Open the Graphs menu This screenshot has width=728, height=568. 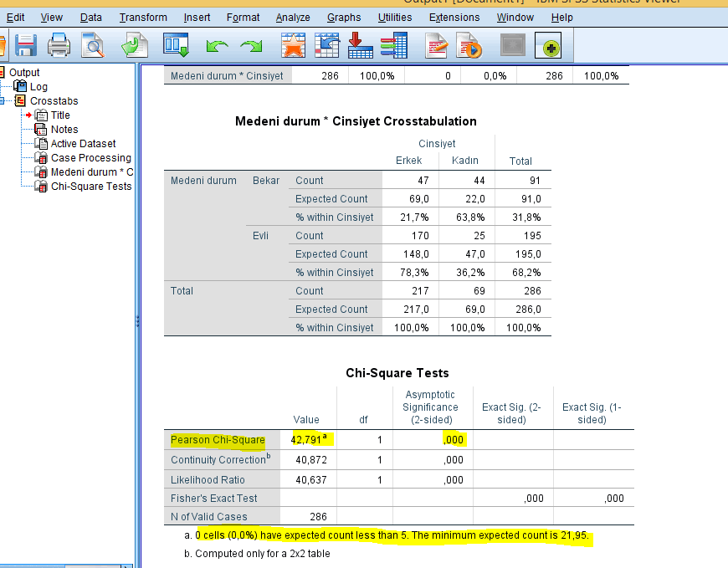click(344, 17)
